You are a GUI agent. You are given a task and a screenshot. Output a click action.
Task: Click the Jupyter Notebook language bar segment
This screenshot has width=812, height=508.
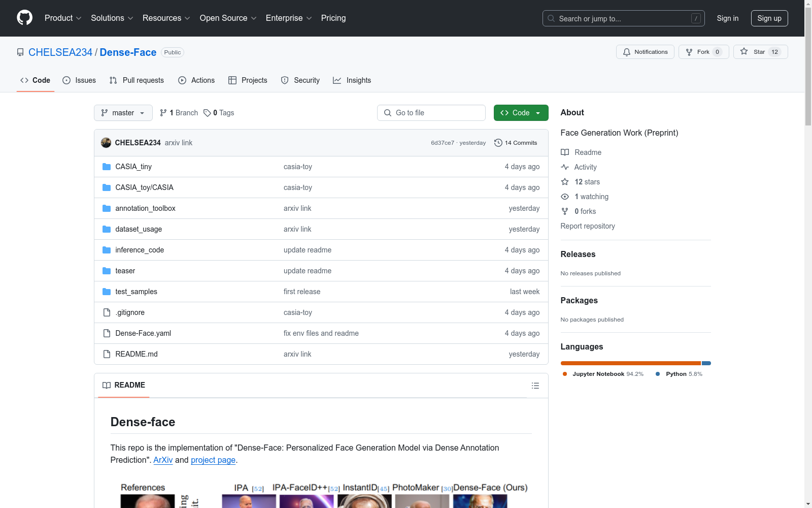click(631, 363)
